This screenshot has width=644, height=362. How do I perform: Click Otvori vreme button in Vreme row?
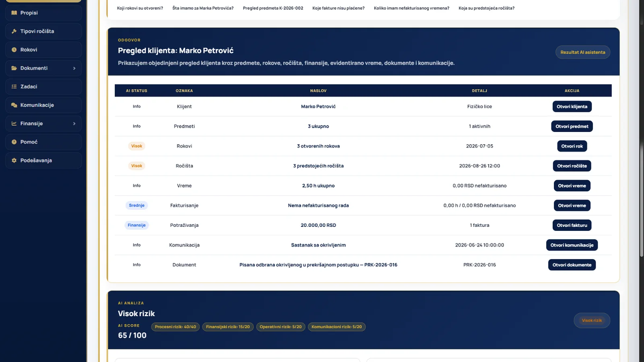(x=572, y=186)
